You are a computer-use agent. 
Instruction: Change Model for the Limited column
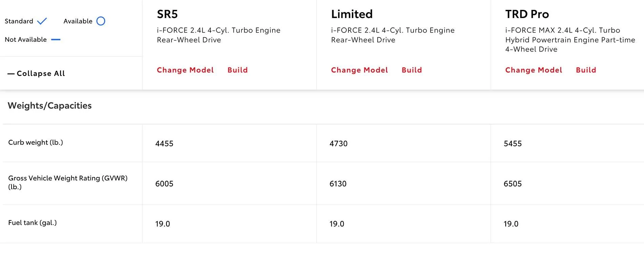[359, 70]
